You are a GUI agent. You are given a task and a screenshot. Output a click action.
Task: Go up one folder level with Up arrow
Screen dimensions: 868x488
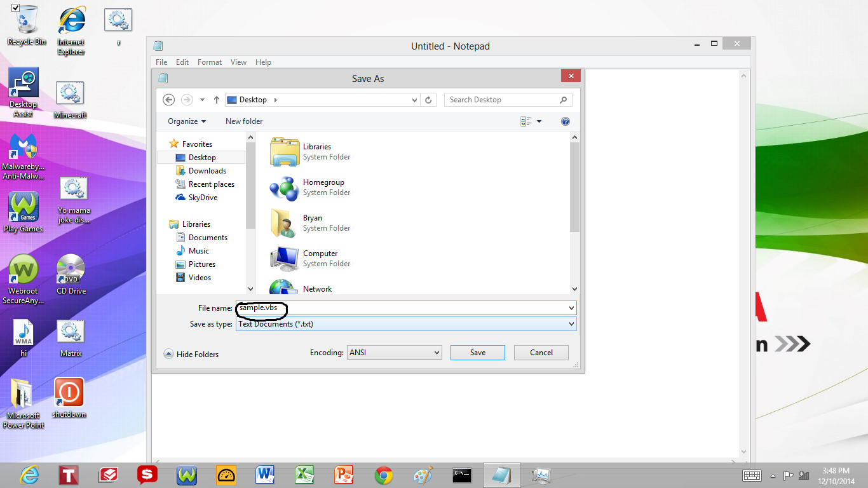point(217,100)
